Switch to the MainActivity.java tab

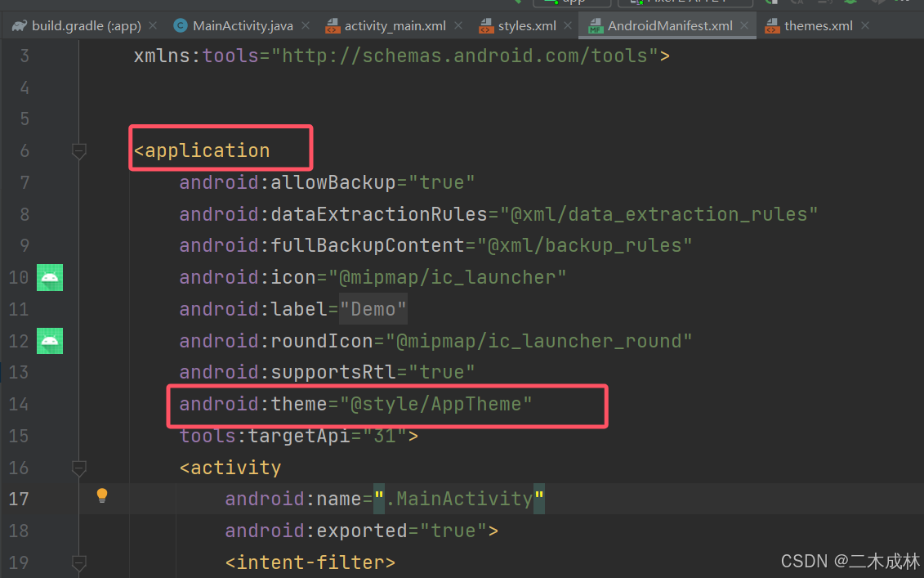[x=242, y=26]
